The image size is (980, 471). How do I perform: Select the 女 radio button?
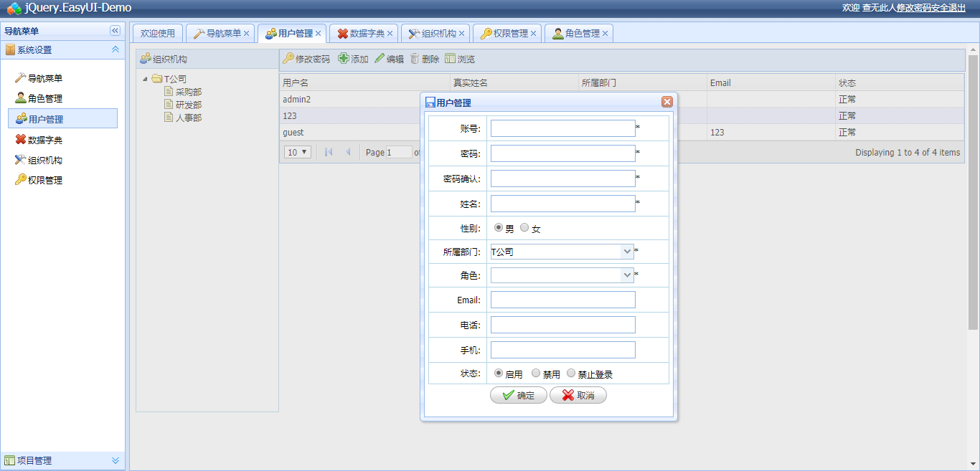pyautogui.click(x=524, y=228)
